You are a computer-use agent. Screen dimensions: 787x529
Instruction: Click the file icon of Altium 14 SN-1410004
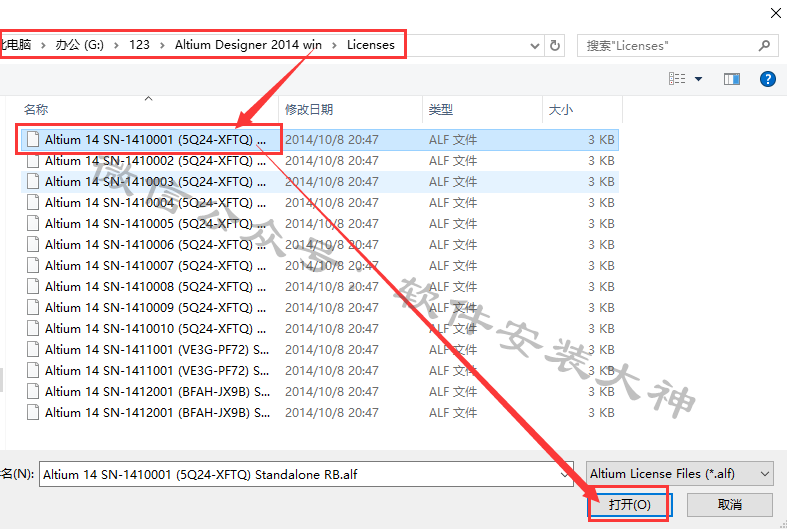coord(33,203)
